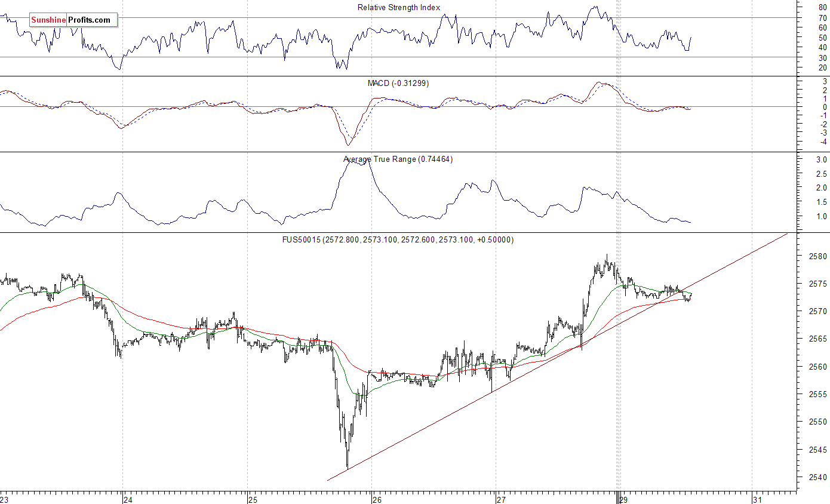Click the price axis label 2540
Screen dimensions: 830x504
pyautogui.click(x=819, y=477)
